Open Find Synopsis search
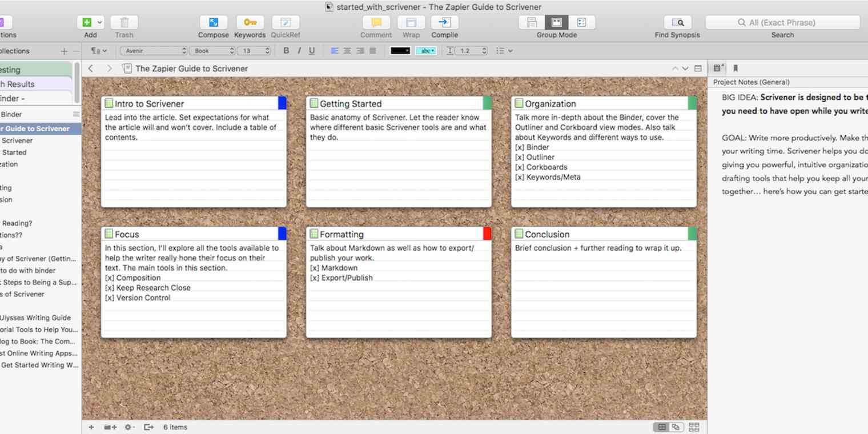The width and height of the screenshot is (868, 434). [678, 23]
